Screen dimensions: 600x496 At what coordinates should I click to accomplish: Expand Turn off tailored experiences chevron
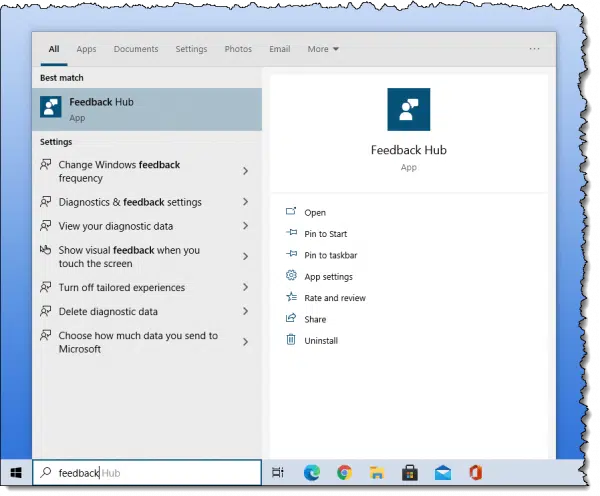(x=246, y=287)
